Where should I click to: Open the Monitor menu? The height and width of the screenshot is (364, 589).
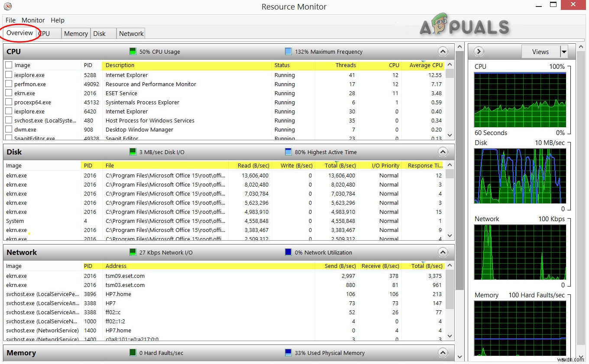33,20
